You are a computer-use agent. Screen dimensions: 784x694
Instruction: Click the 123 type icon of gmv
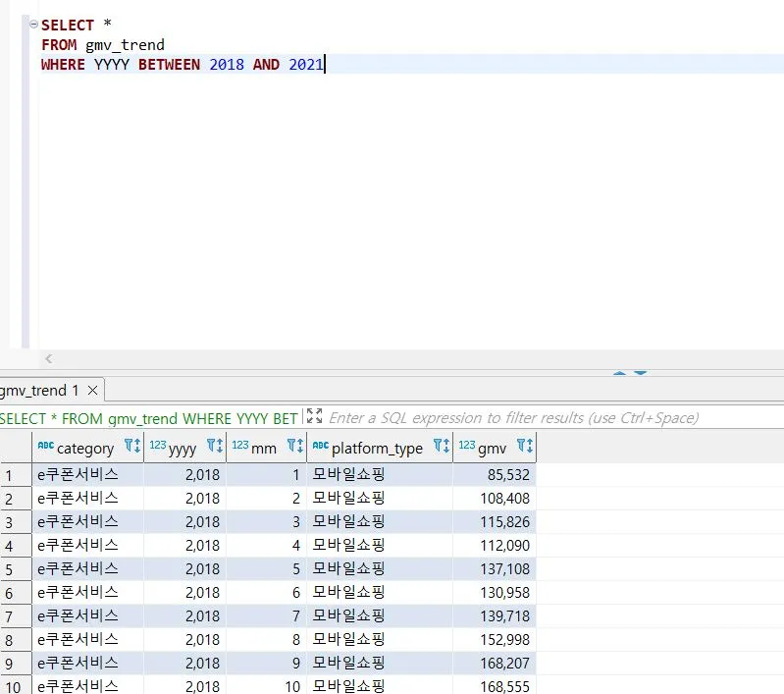[466, 445]
